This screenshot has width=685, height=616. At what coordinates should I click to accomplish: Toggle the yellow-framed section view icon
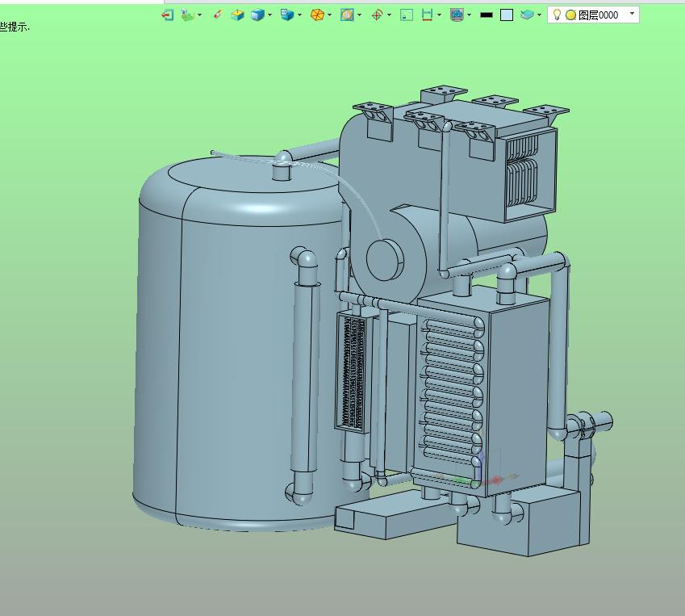(x=347, y=15)
